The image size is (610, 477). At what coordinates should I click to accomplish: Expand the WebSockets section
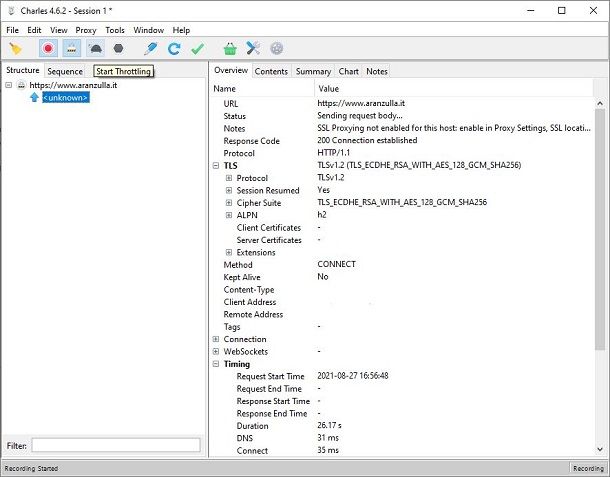coord(216,351)
